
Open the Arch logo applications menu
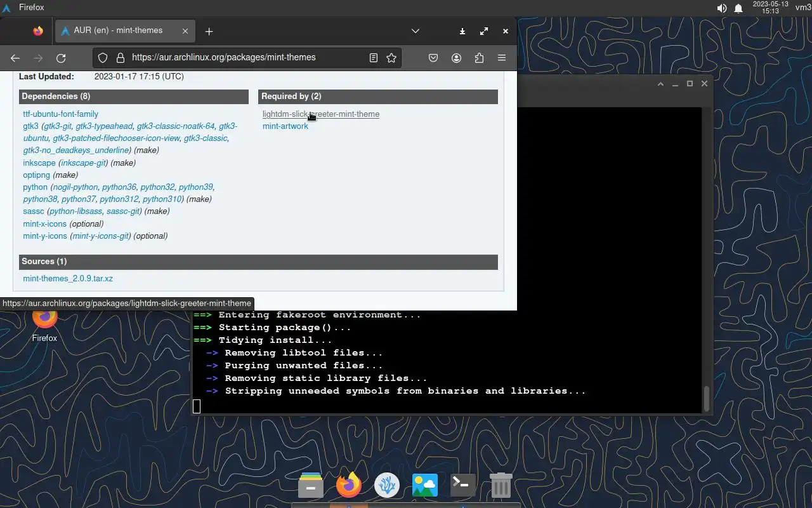point(7,8)
